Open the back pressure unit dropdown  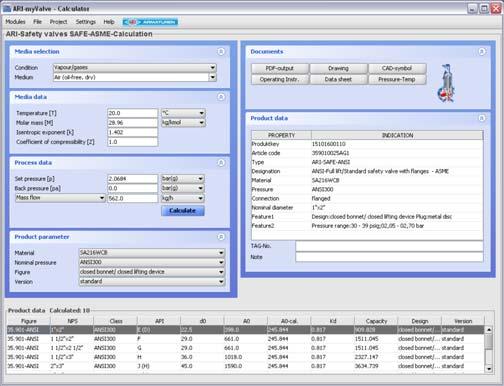point(182,188)
